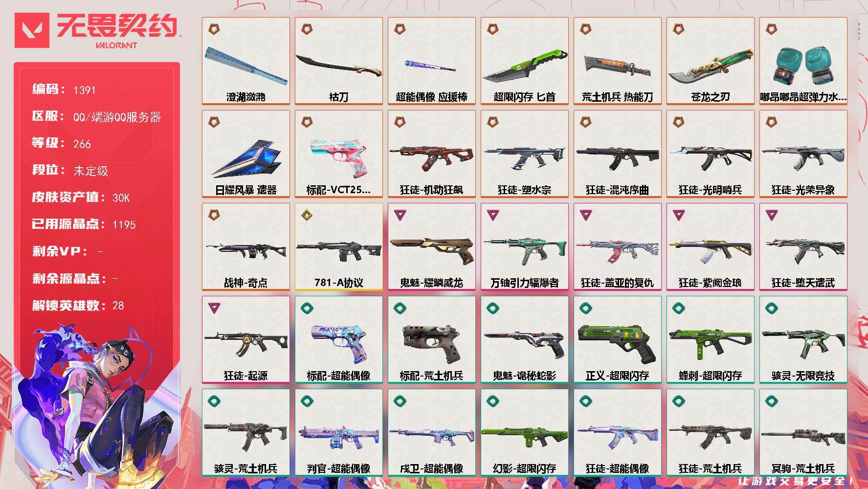Screen dimensions: 868x489
Task: Select the 冥驹-荒土机兵 sniper card
Action: click(x=803, y=433)
